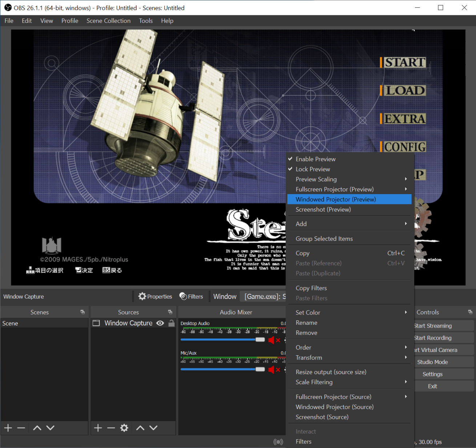Choose Screenshot (Preview)
This screenshot has width=476, height=448.
[349, 209]
